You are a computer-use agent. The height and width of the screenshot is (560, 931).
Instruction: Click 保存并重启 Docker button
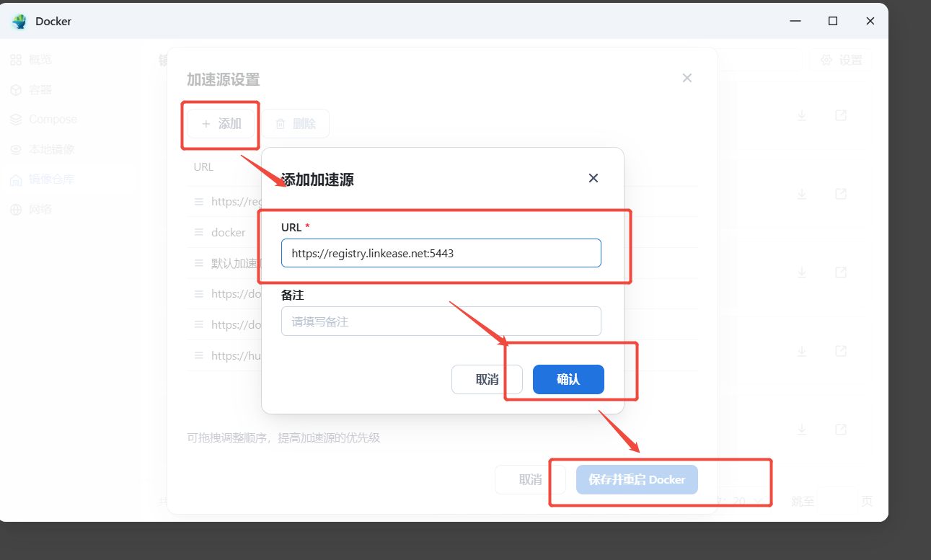[x=636, y=479]
